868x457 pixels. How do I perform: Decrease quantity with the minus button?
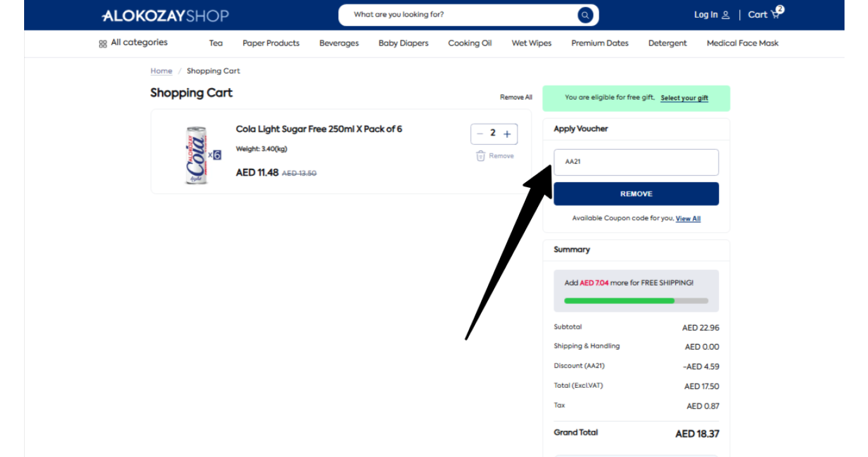(480, 134)
